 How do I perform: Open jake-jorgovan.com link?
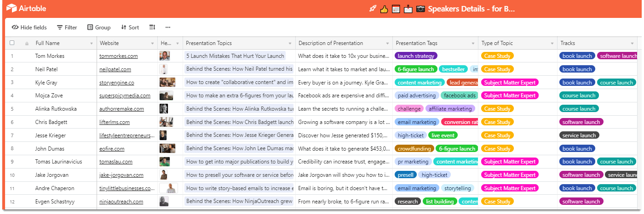tap(121, 175)
